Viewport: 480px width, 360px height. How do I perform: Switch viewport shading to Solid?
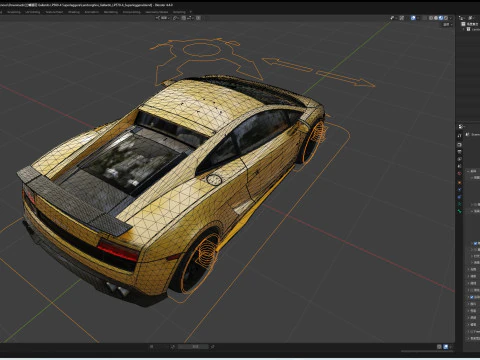coord(436,18)
